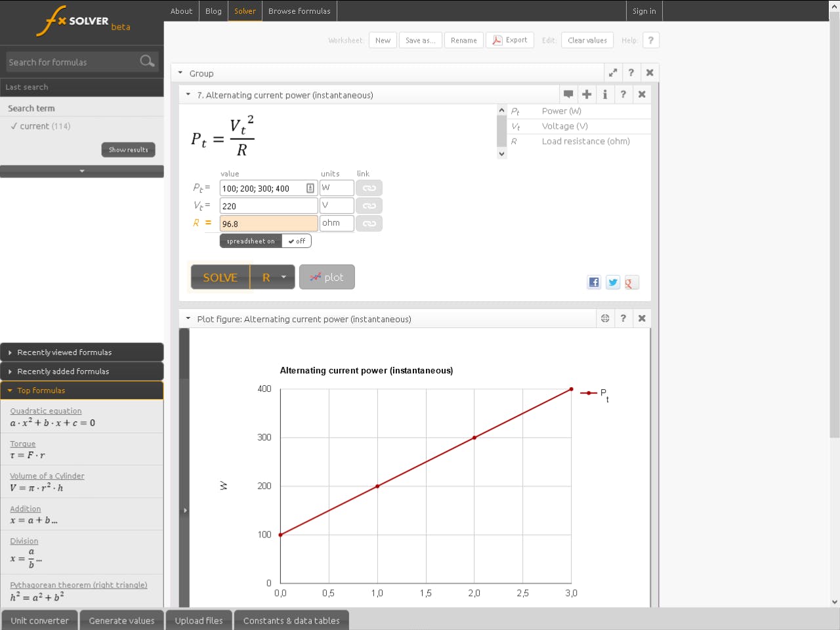The image size is (840, 630).
Task: Click the fxSolver logo
Action: (83, 21)
